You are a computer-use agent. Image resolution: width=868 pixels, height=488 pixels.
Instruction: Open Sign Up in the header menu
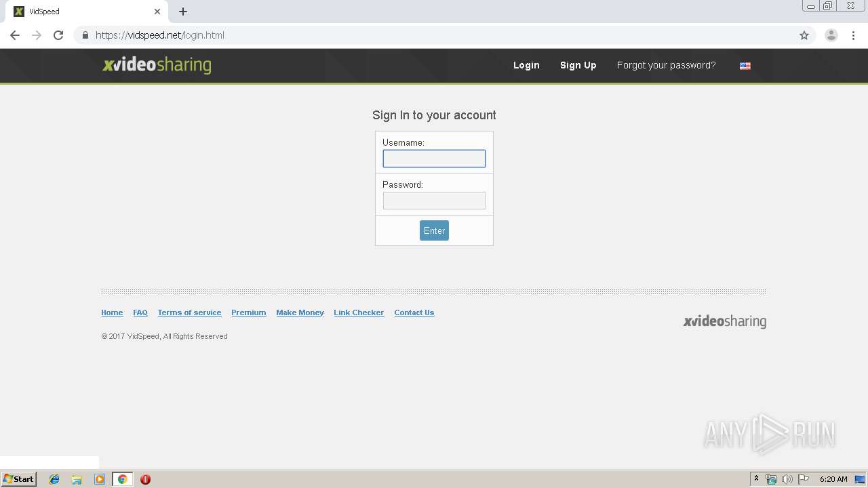click(578, 65)
